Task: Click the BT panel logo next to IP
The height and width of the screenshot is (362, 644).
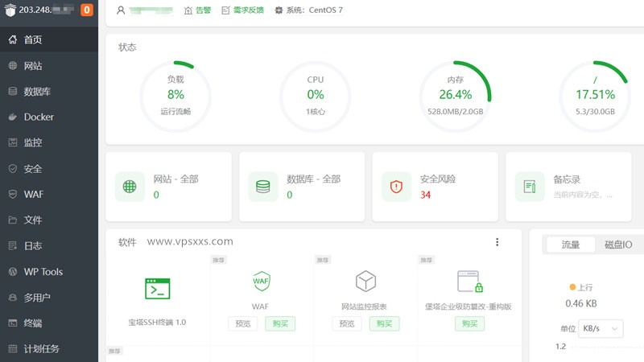Action: click(10, 10)
